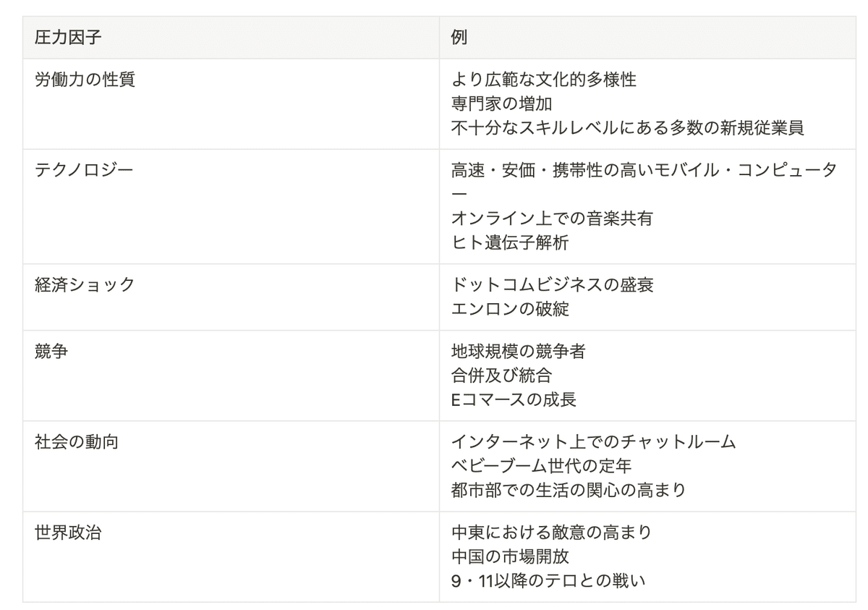Click the テクノロジー row label

85,170
